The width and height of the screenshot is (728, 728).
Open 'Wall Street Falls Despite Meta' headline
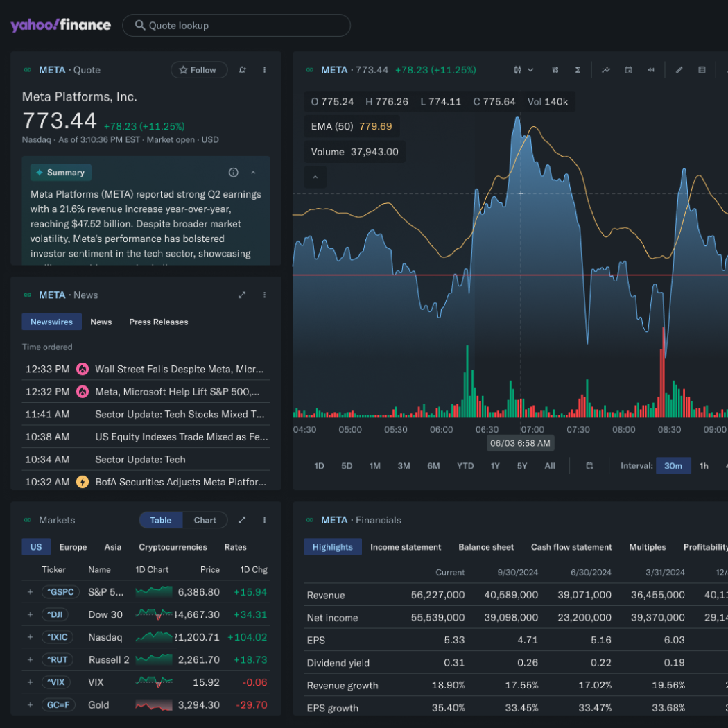click(x=179, y=370)
